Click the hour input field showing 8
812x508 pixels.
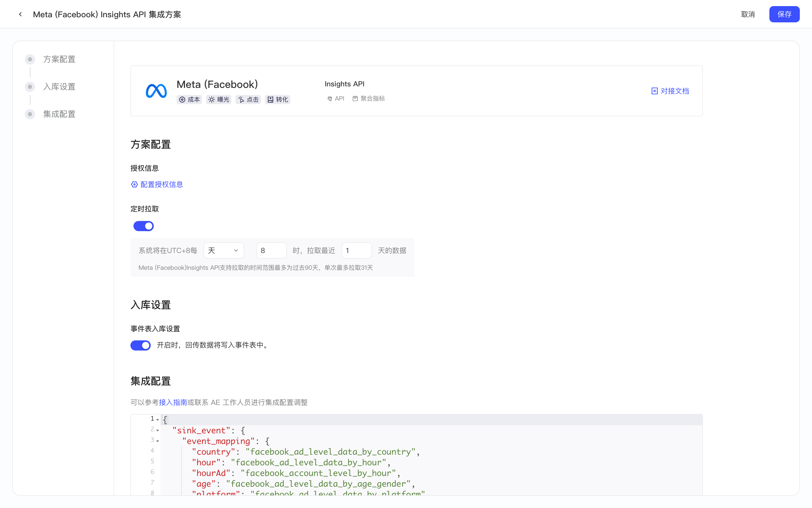[271, 251]
